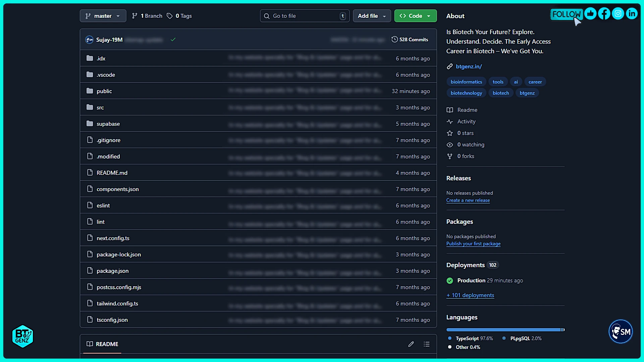The image size is (644, 362).
Task: Open the master branch dropdown
Action: pyautogui.click(x=103, y=16)
